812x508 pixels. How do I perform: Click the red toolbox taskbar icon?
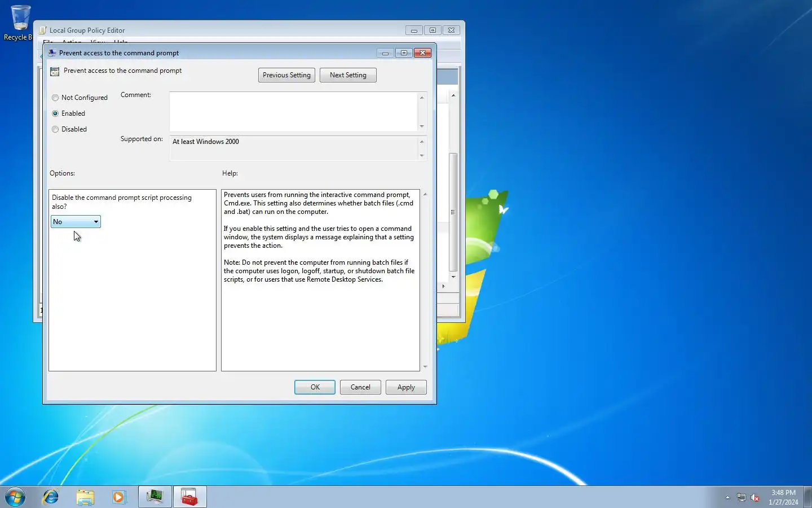coord(189,497)
